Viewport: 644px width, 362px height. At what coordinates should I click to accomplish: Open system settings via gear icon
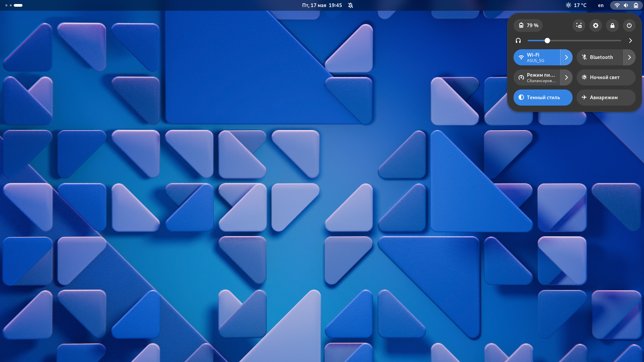pos(596,25)
